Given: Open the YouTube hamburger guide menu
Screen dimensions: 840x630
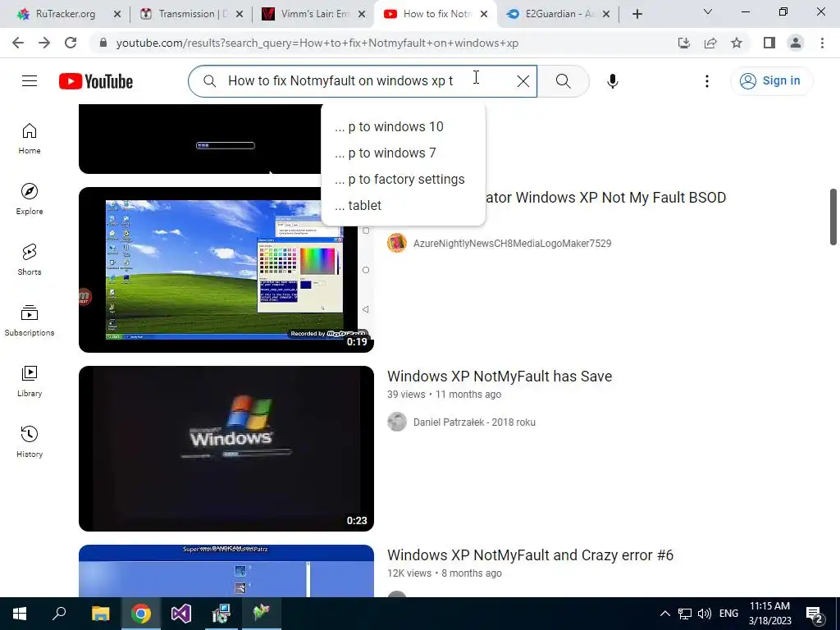Looking at the screenshot, I should [30, 81].
